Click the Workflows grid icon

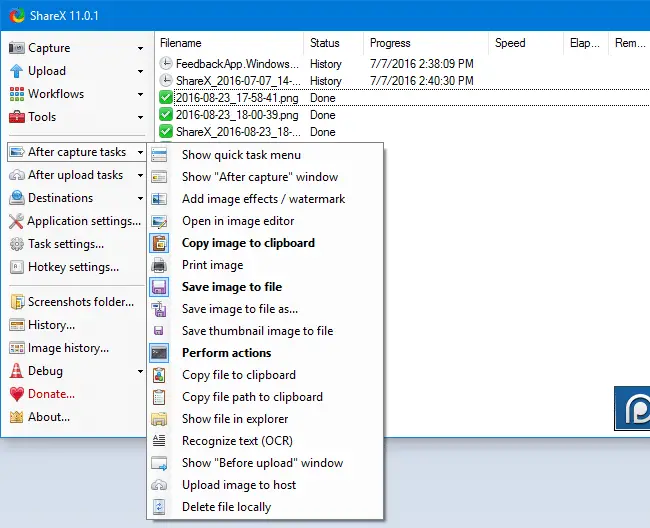click(17, 94)
